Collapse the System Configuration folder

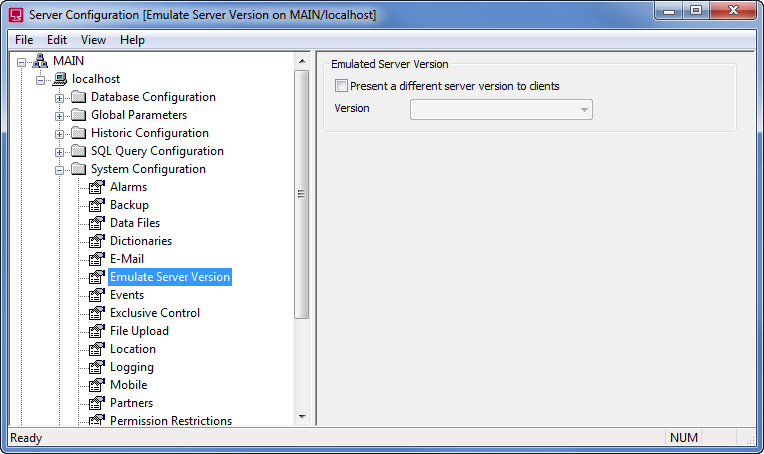pyautogui.click(x=60, y=170)
